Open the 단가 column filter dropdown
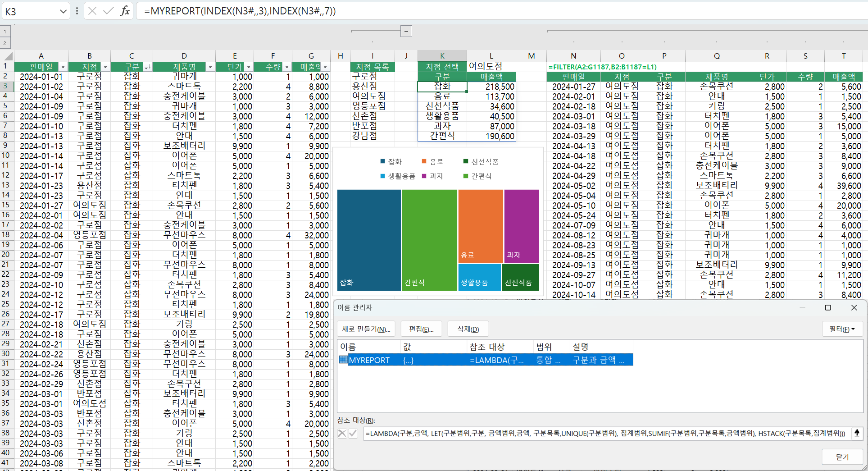 tap(248, 67)
